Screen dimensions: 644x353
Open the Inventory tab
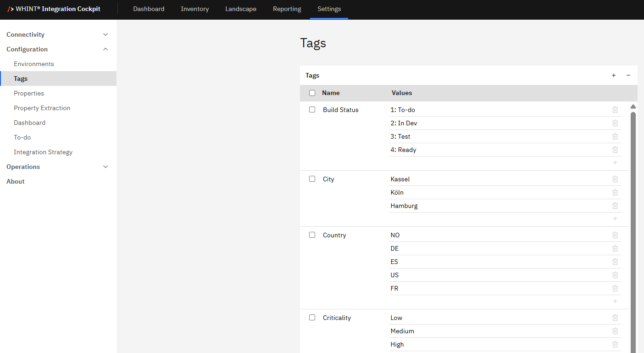click(x=194, y=9)
